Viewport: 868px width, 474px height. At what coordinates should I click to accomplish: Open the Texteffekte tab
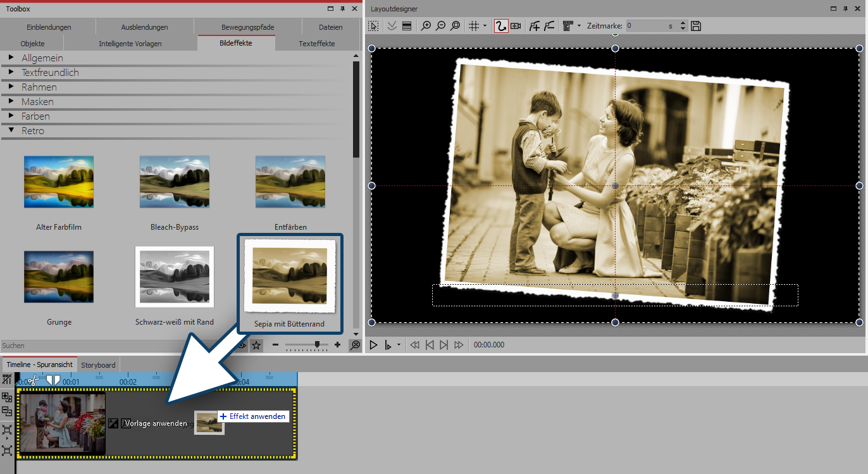pos(316,44)
